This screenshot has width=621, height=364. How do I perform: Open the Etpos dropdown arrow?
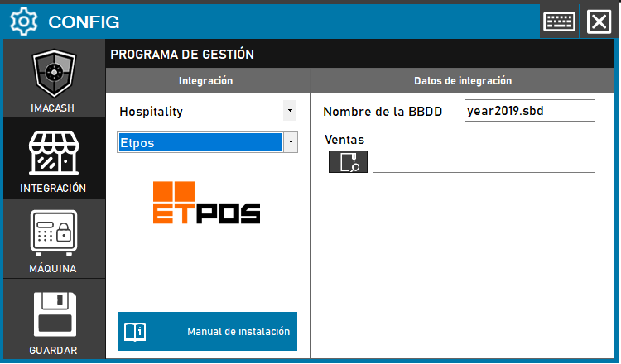pos(290,142)
